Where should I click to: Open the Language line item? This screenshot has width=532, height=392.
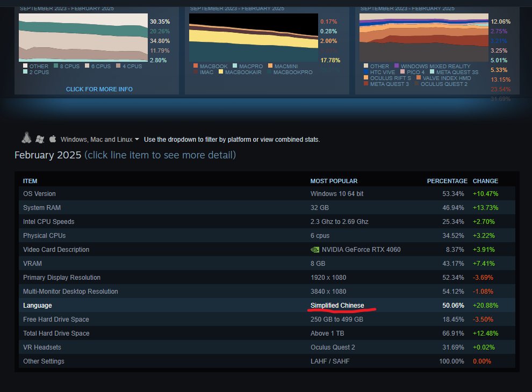coord(267,305)
